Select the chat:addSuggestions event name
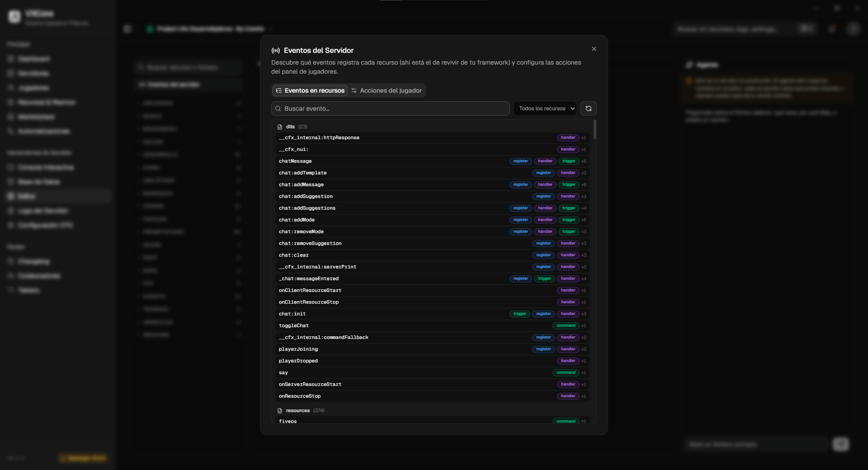This screenshot has width=868, height=470. (307, 208)
